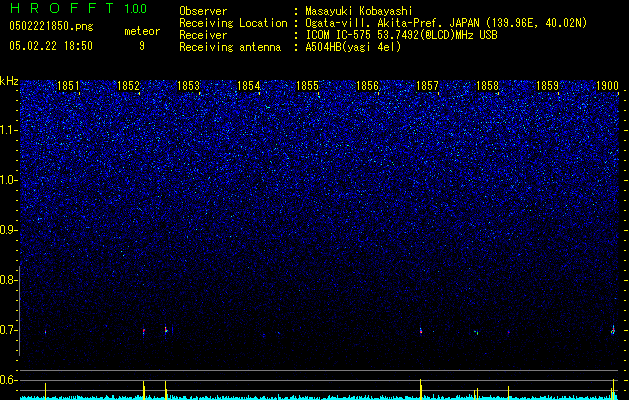Image resolution: width=629 pixels, height=400 pixels.
Task: Click the 1854 time marker
Action: [x=248, y=86]
